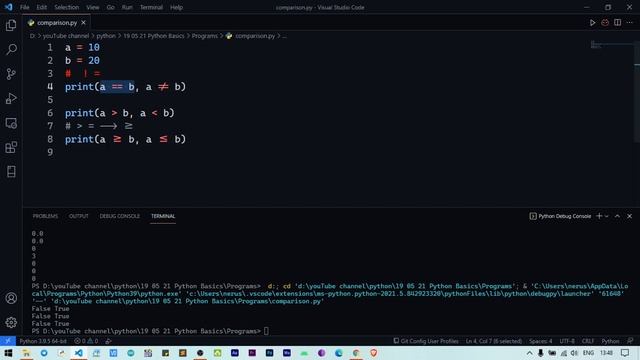Open the Help menu
The image size is (640, 360).
click(176, 7)
